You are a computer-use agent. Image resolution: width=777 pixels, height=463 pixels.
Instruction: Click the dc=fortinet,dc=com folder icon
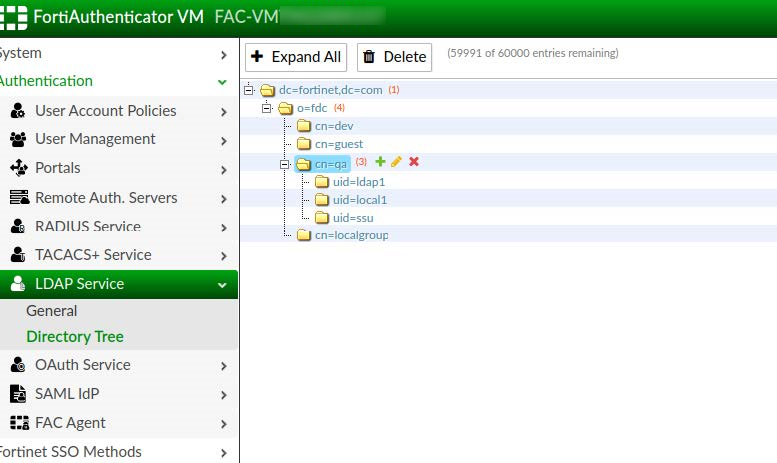[268, 90]
